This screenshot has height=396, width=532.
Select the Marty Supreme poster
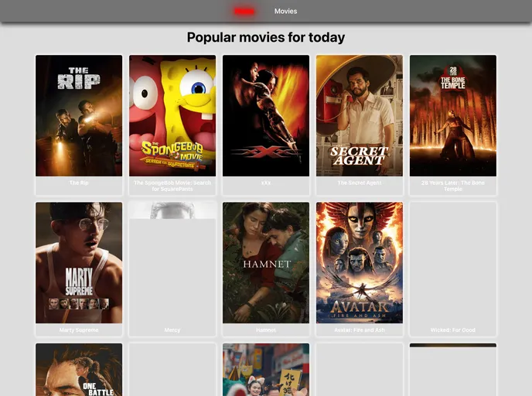79,263
